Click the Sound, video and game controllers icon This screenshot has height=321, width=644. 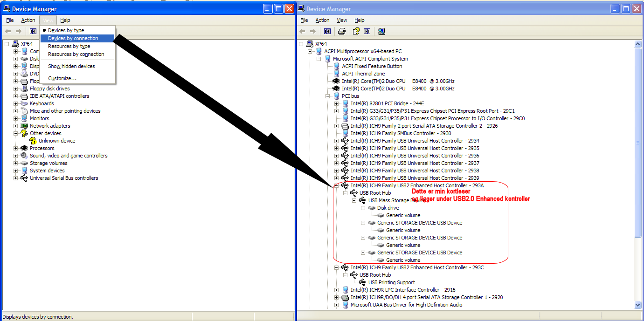pos(24,156)
